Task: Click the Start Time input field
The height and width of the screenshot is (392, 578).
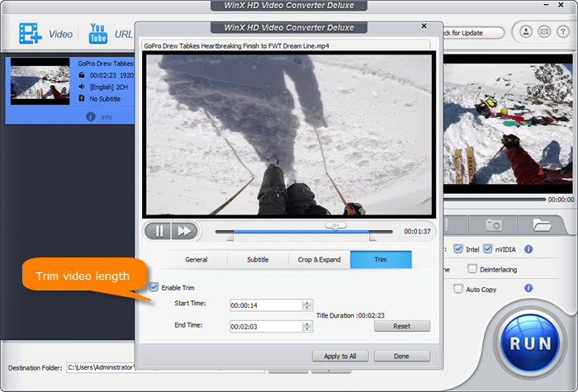Action: 272,305
